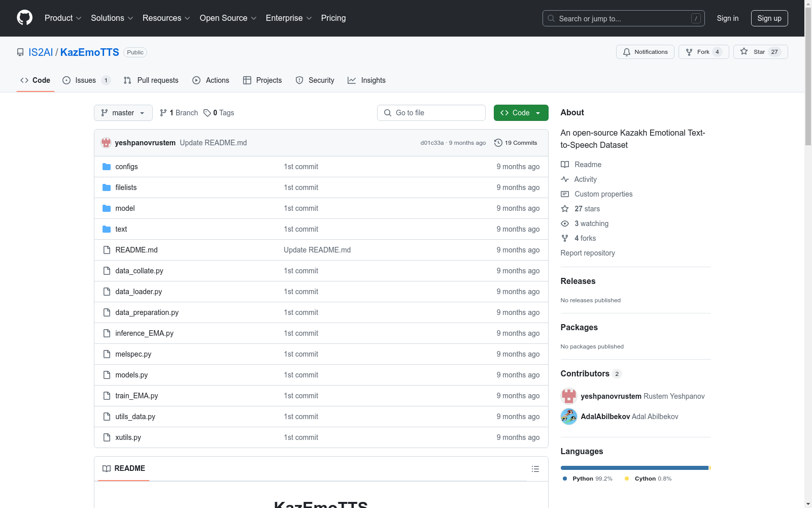This screenshot has width=812, height=508.
Task: Click Report repository link
Action: pyautogui.click(x=588, y=253)
